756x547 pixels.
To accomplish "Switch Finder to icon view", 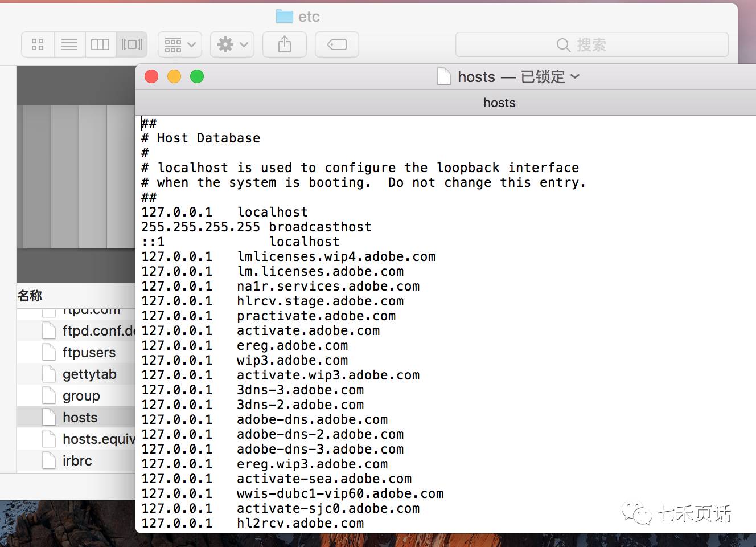I will (38, 44).
